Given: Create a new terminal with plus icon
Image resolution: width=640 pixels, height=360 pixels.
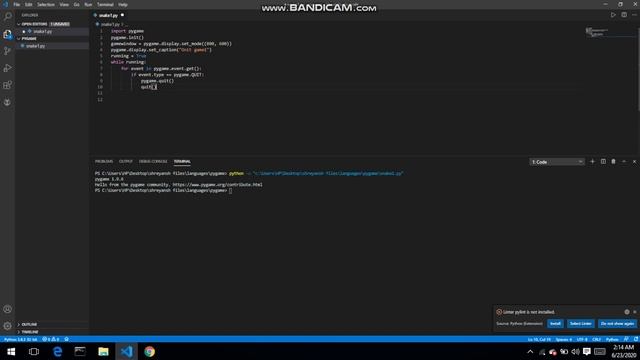Looking at the screenshot, I should [x=592, y=162].
